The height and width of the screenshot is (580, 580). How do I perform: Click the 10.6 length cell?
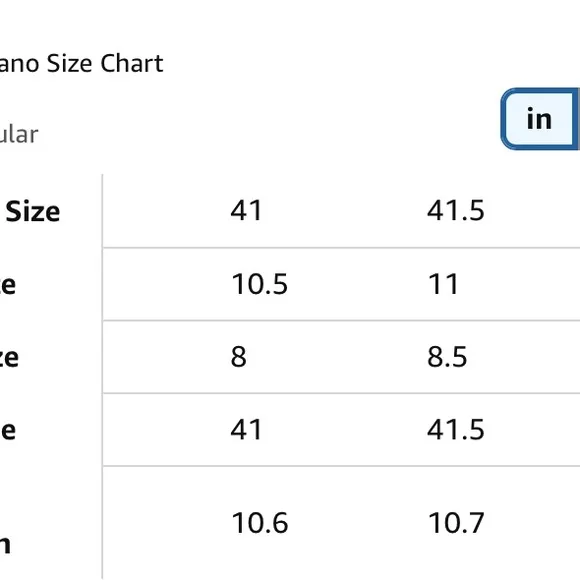tap(260, 523)
